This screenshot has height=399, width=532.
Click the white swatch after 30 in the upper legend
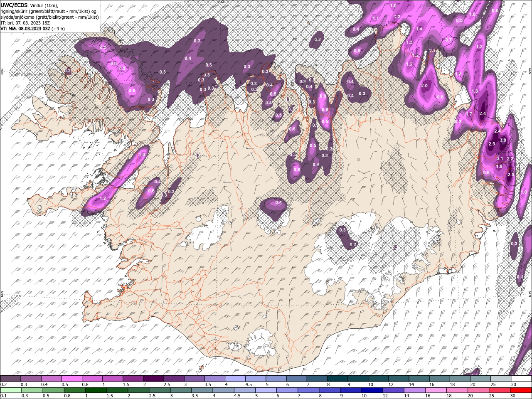(521, 379)
